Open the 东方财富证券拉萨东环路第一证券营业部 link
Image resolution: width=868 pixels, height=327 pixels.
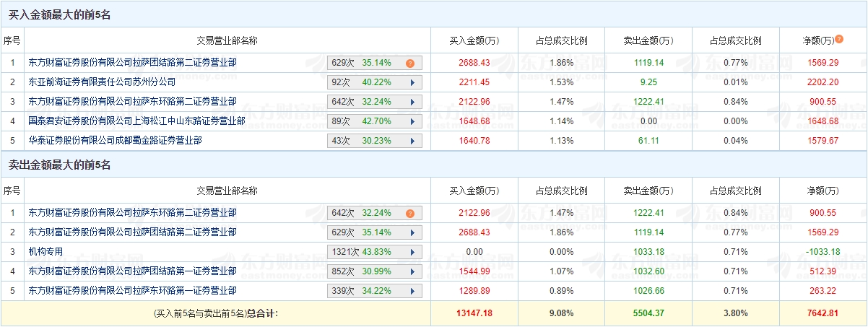pos(132,291)
